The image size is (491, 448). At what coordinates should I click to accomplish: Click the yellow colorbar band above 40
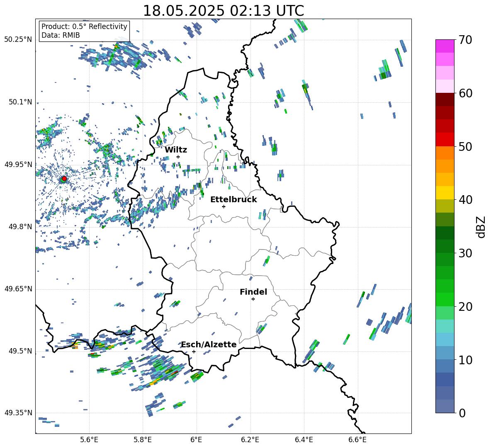[445, 193]
